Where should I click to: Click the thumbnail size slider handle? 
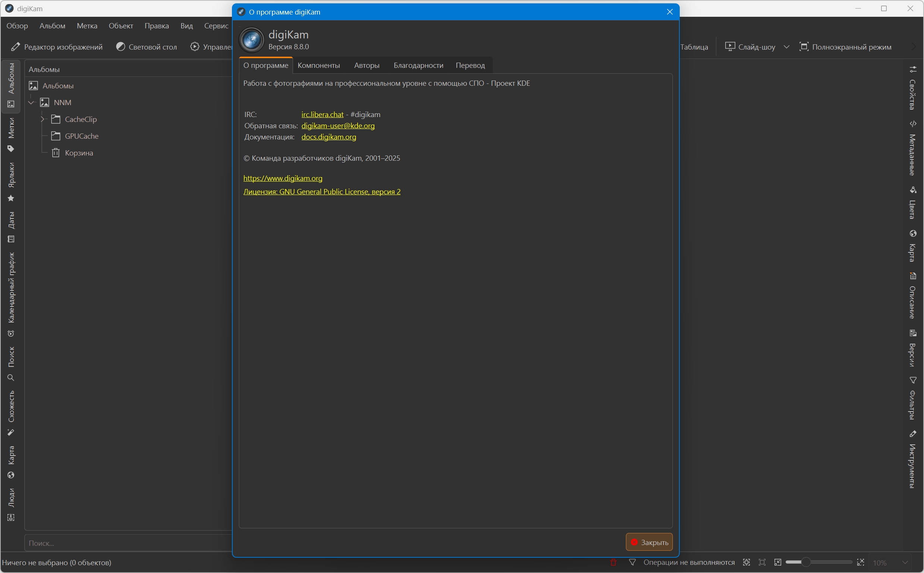(806, 562)
